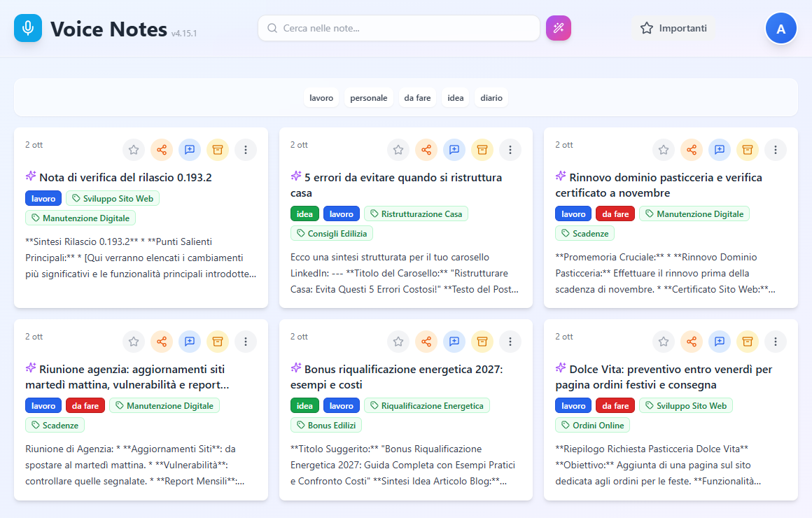Open the 'Nota di verifica del rilascio 0.193.2' title
This screenshot has height=518, width=812.
click(125, 177)
